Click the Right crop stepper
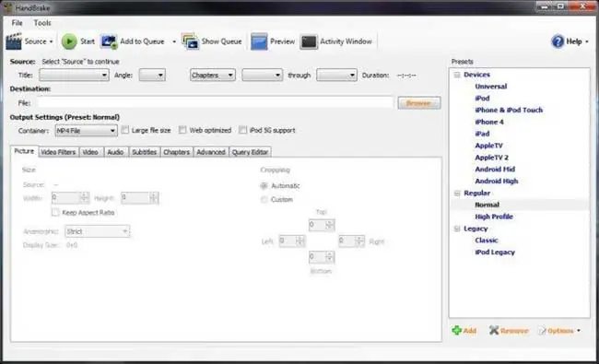 tap(351, 241)
